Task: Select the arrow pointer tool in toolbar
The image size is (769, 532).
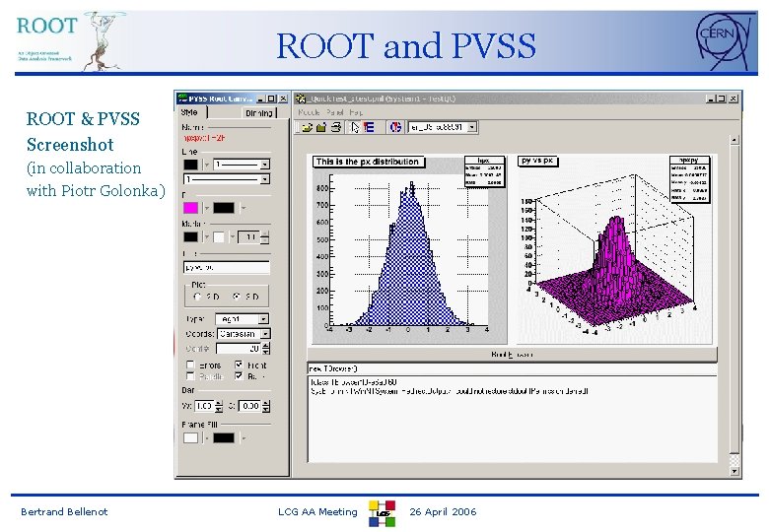Action: tap(355, 128)
